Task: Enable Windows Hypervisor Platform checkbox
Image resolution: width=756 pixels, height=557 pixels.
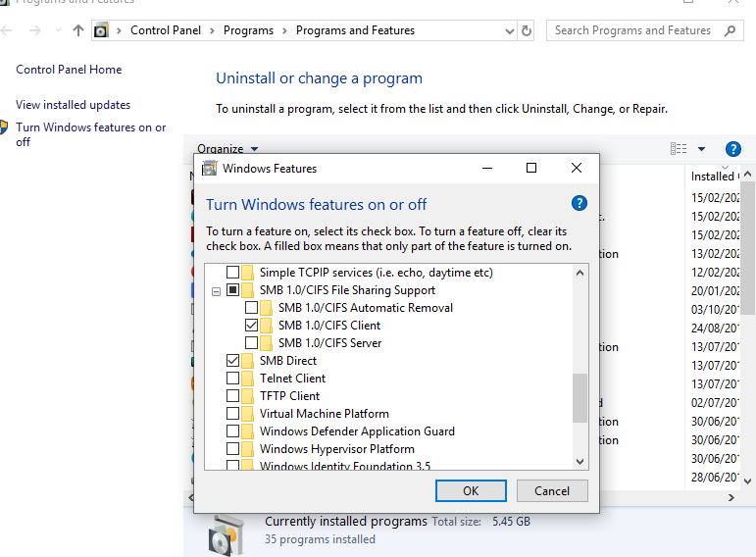Action: tap(232, 448)
